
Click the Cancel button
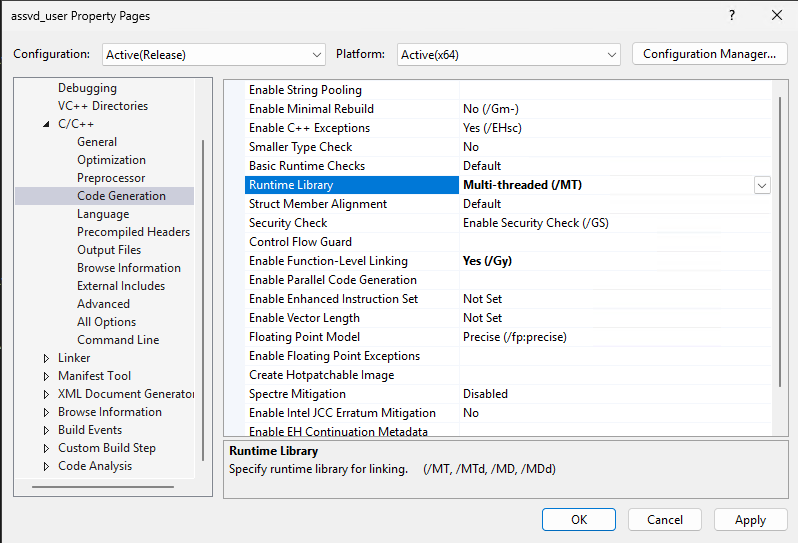665,520
